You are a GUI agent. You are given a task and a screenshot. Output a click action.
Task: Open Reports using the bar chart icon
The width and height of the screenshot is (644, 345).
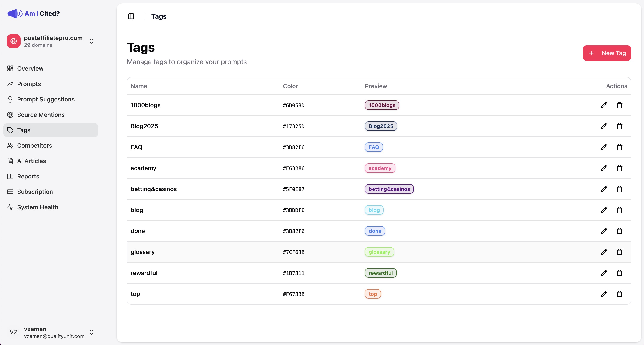click(10, 176)
